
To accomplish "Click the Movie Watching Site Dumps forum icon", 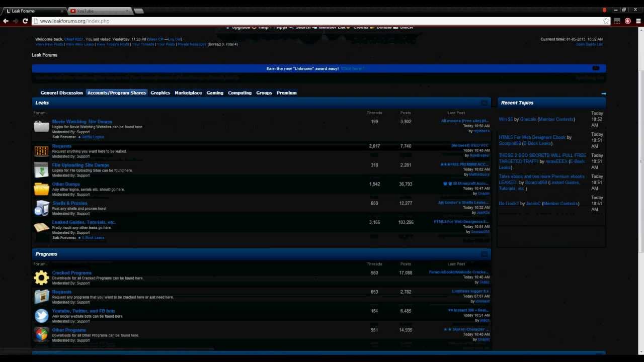I will point(41,127).
